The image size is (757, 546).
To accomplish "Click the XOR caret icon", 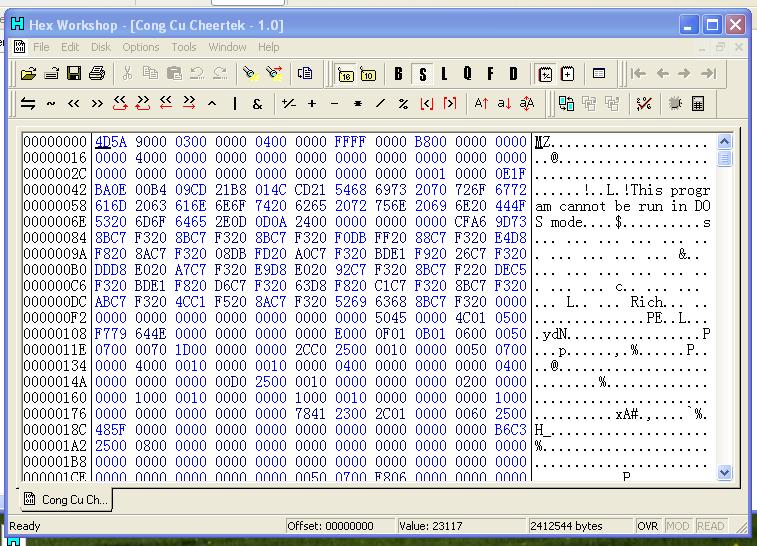I will click(212, 103).
